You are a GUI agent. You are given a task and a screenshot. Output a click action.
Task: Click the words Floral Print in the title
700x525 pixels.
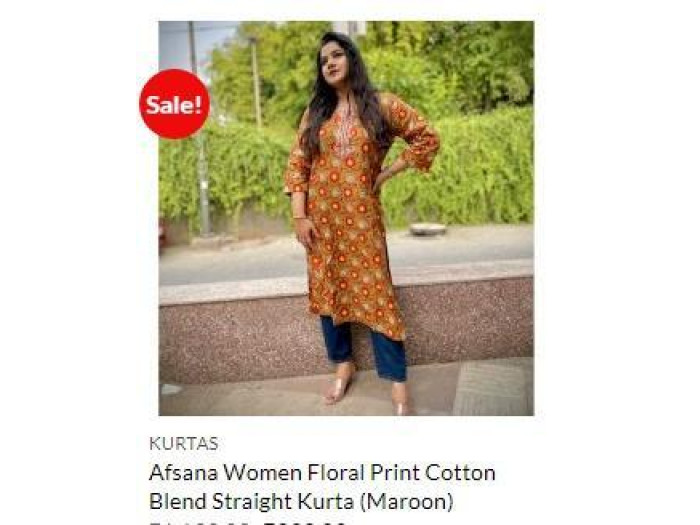pos(364,473)
